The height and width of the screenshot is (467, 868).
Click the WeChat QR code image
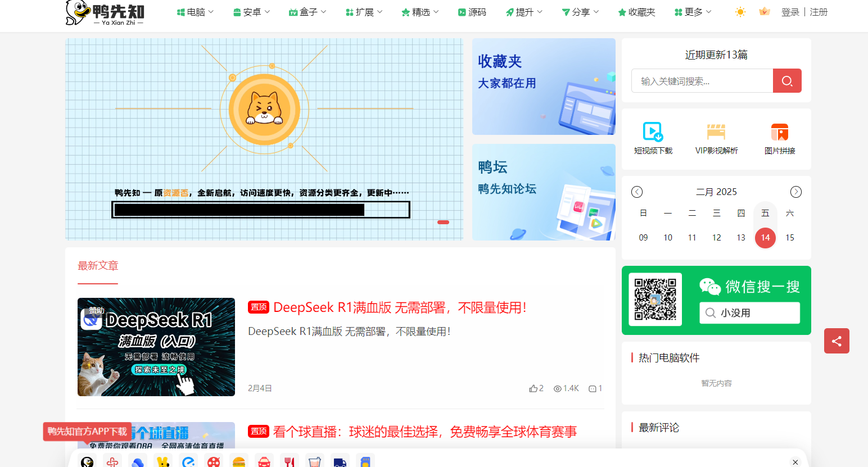[x=655, y=300]
